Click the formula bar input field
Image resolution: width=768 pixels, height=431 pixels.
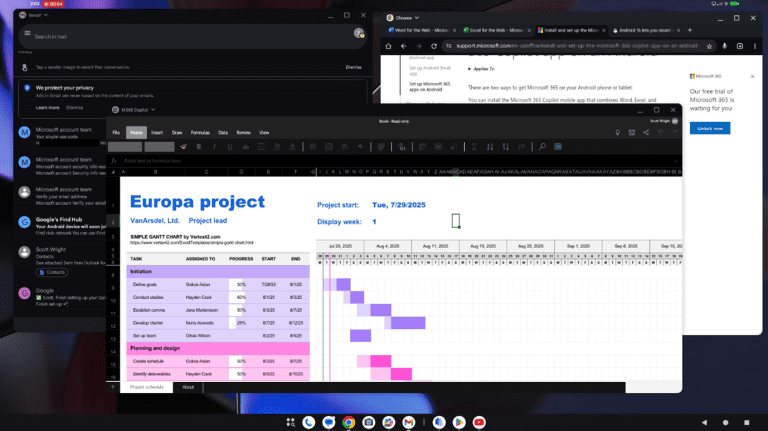(x=397, y=161)
